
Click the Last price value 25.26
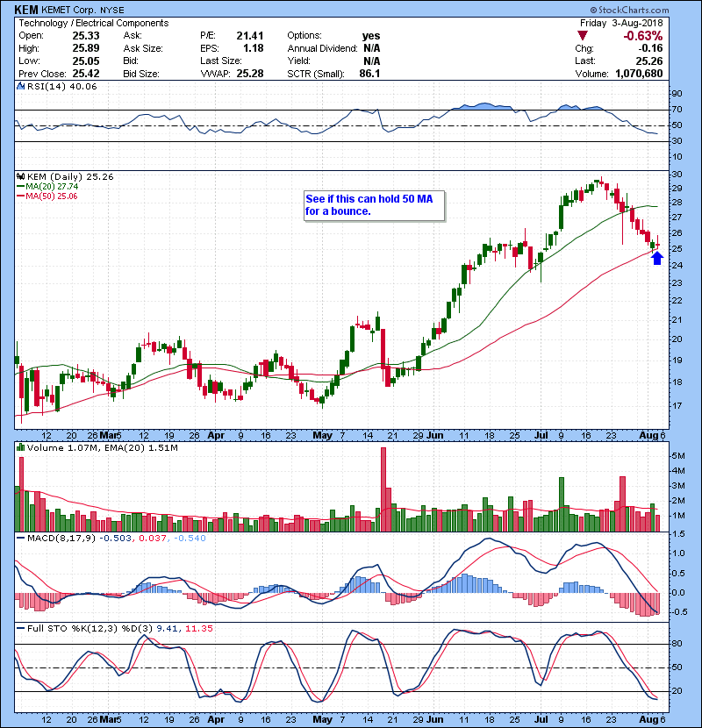coord(649,61)
